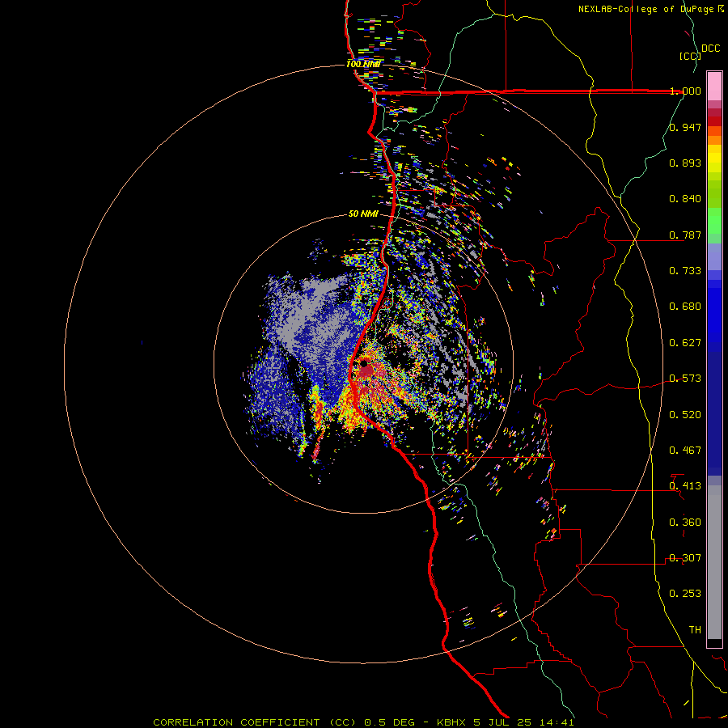Image resolution: width=728 pixels, height=728 pixels.
Task: Click the 0.360 scale value
Action: point(685,523)
